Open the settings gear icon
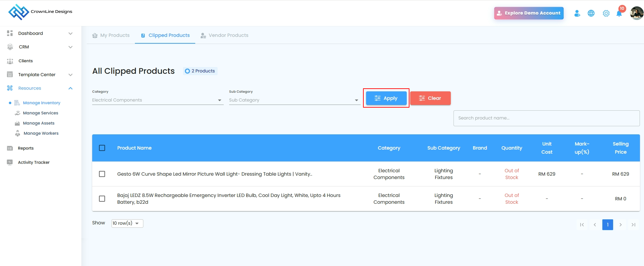644x266 pixels. [x=606, y=13]
